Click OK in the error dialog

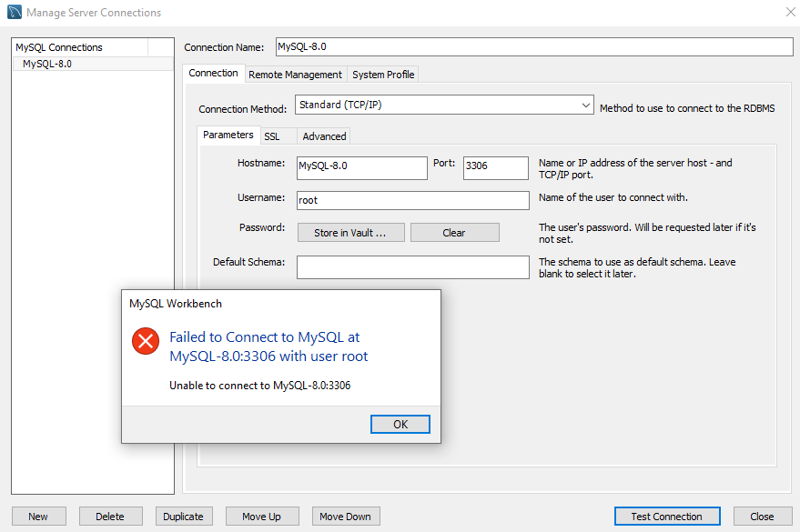click(x=400, y=425)
